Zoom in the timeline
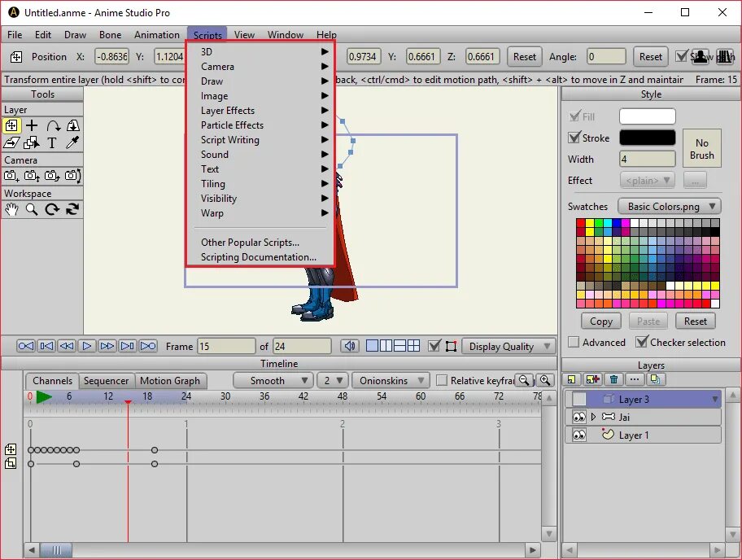 coord(545,380)
